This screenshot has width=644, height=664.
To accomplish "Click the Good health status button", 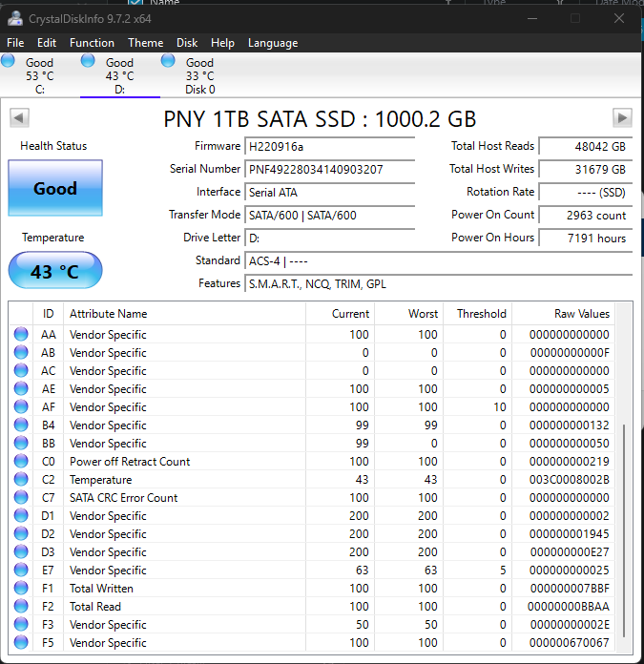I will pos(55,188).
